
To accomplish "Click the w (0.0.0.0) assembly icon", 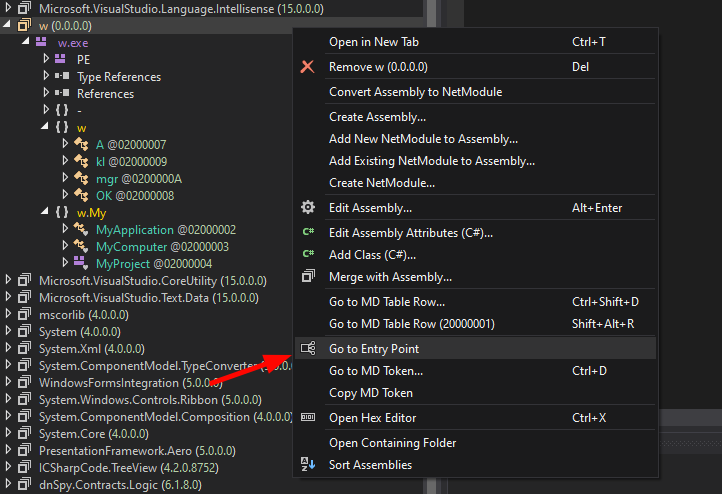I will click(x=24, y=25).
